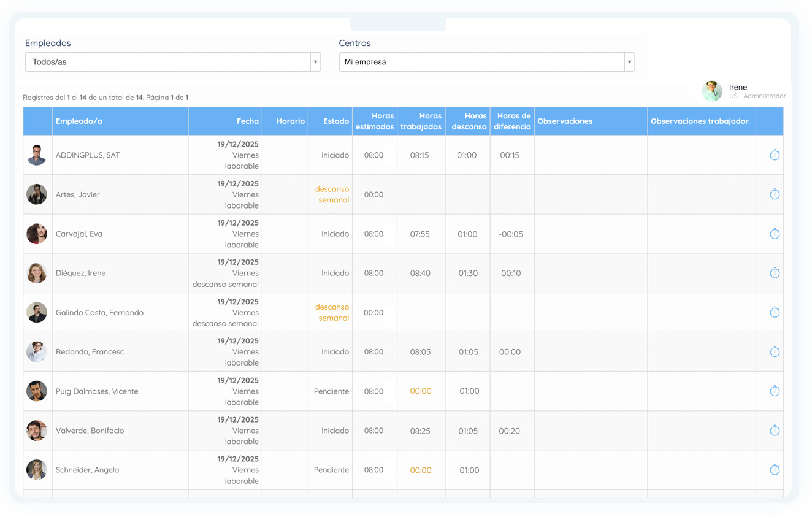Select employee name Schneider, Angela

click(88, 470)
